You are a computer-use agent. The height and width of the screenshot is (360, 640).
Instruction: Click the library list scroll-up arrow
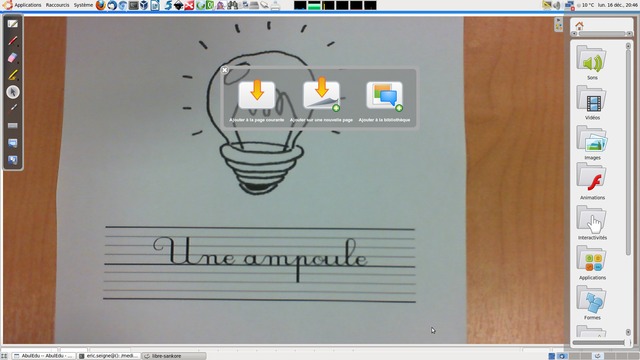point(628,46)
